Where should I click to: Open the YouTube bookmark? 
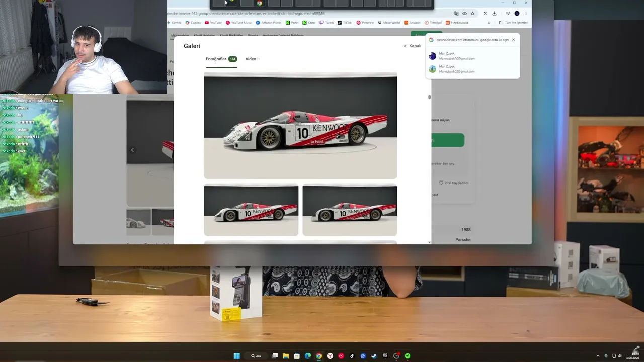213,23
